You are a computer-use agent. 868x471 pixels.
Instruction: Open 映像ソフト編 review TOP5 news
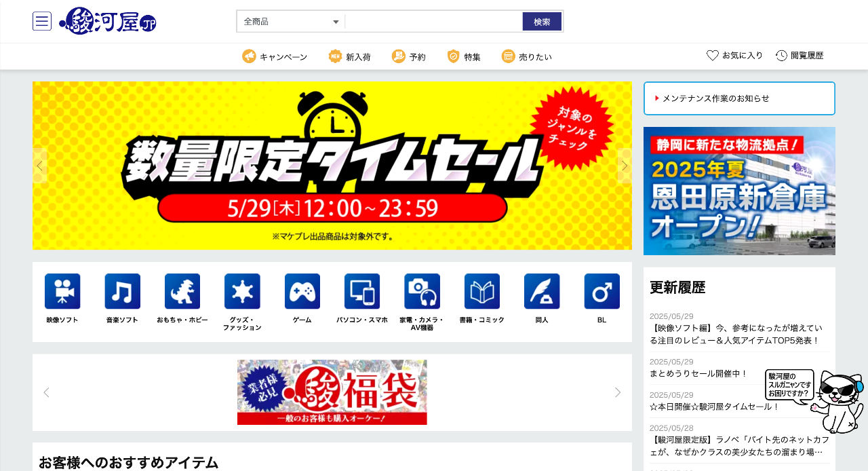(735, 335)
